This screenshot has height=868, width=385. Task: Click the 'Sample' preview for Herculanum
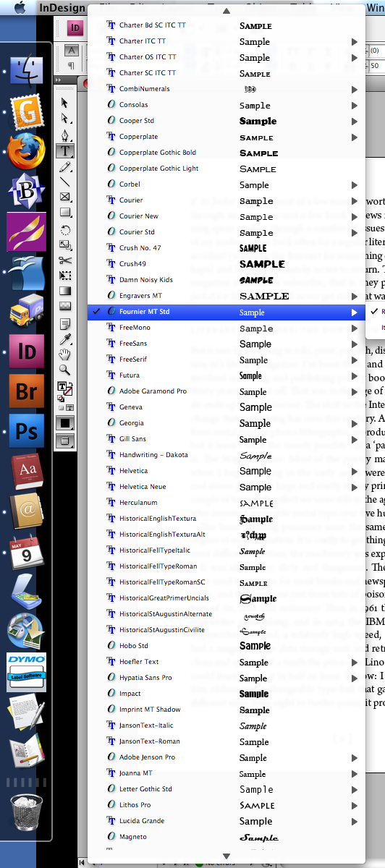[256, 503]
